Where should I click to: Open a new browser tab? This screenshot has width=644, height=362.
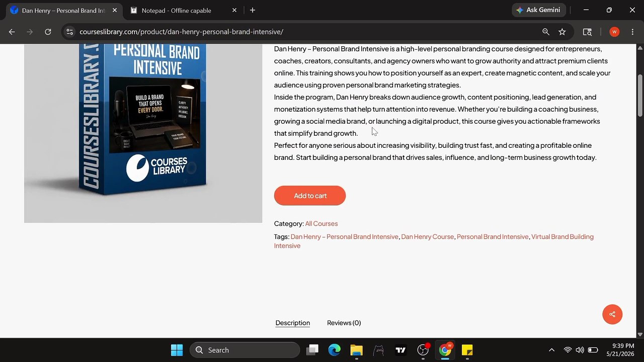253,10
